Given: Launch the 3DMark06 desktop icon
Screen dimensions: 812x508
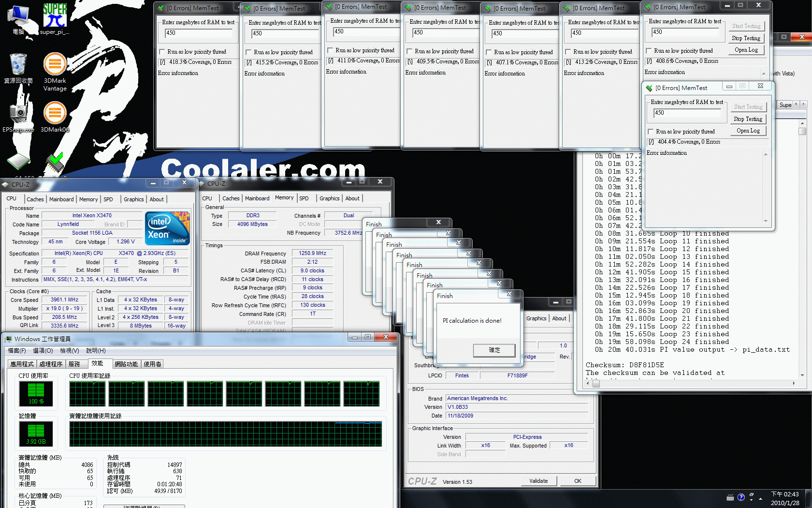Looking at the screenshot, I should pyautogui.click(x=55, y=116).
